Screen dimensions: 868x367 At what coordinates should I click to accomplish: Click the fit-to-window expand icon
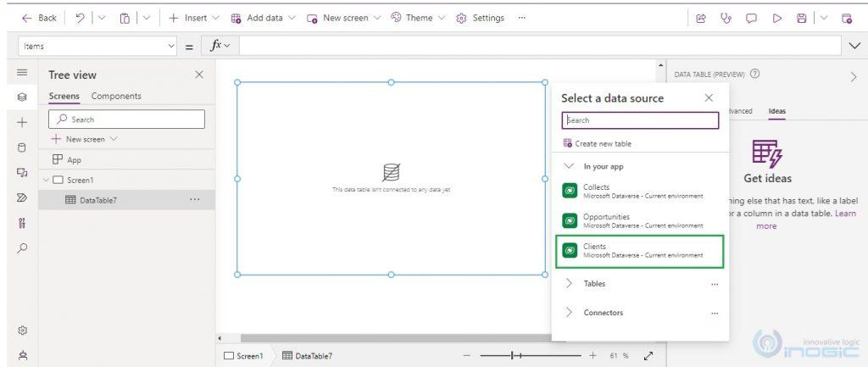click(648, 356)
